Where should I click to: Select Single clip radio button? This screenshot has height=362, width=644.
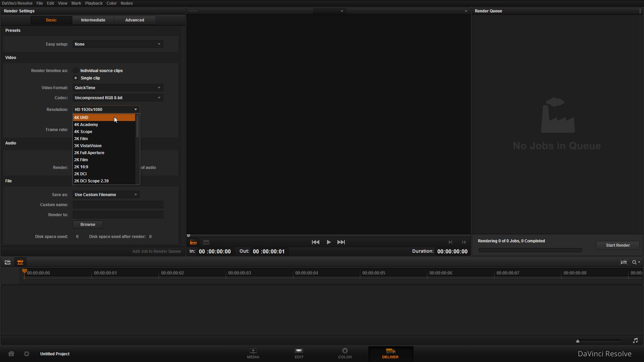[x=76, y=78]
